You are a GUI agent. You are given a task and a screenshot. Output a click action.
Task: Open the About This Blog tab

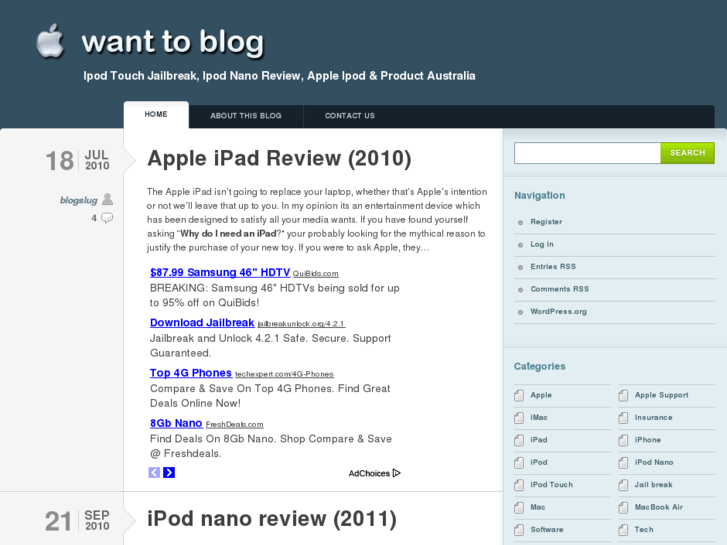click(x=246, y=116)
